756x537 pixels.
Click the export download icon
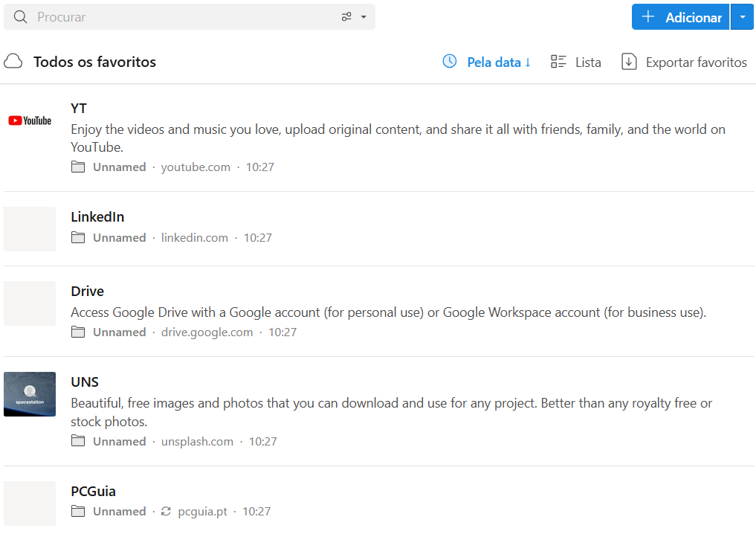click(x=629, y=62)
